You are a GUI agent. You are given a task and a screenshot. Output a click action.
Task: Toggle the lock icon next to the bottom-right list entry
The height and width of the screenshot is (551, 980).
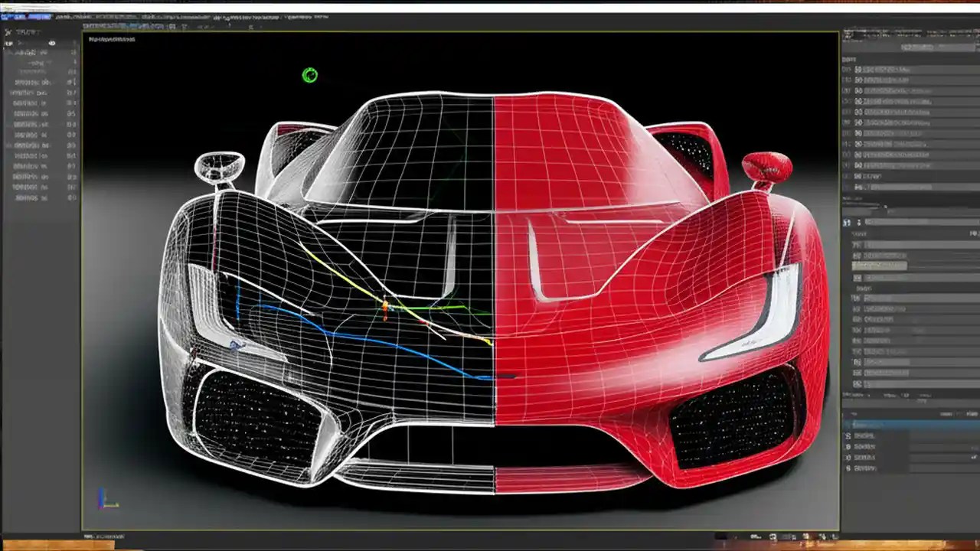tap(850, 467)
